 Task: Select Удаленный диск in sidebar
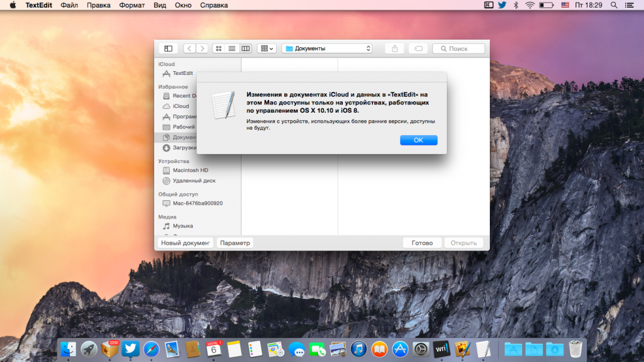tap(189, 181)
